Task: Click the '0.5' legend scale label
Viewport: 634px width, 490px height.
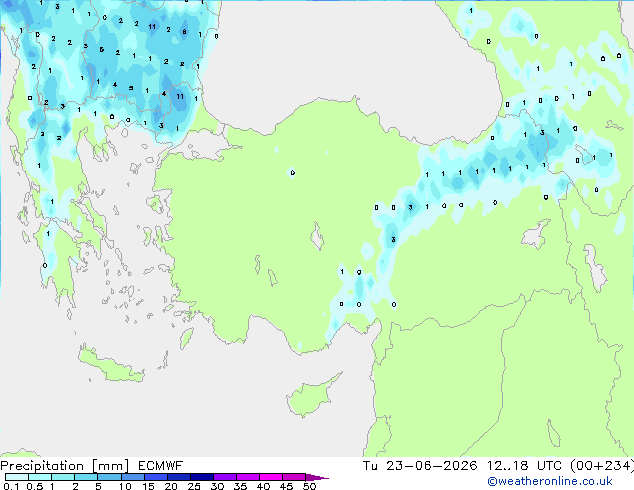Action: [35, 486]
